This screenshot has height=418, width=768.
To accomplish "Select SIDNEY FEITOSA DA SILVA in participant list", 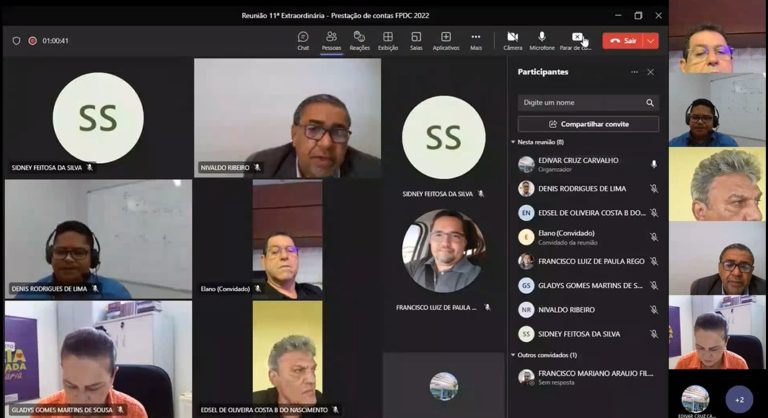I will (588, 334).
